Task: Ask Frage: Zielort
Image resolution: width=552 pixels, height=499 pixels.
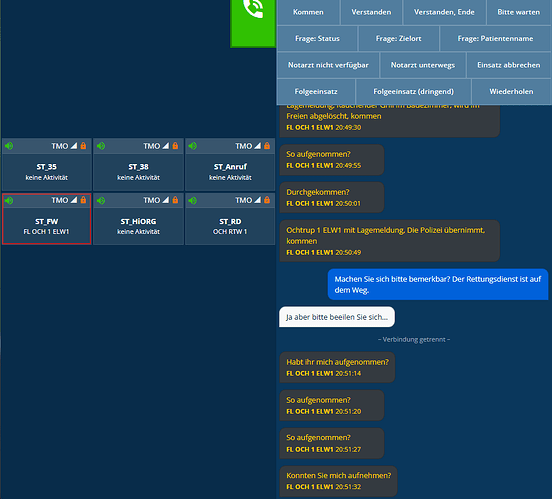Action: [399, 39]
